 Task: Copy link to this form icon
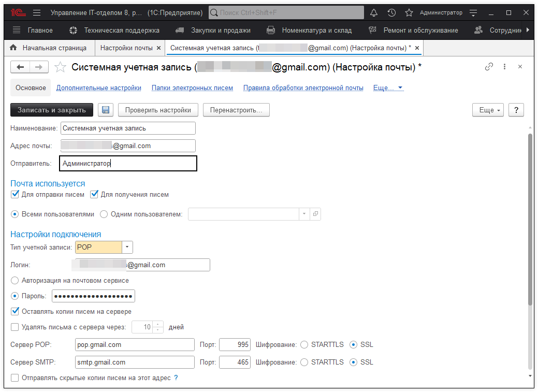(489, 67)
